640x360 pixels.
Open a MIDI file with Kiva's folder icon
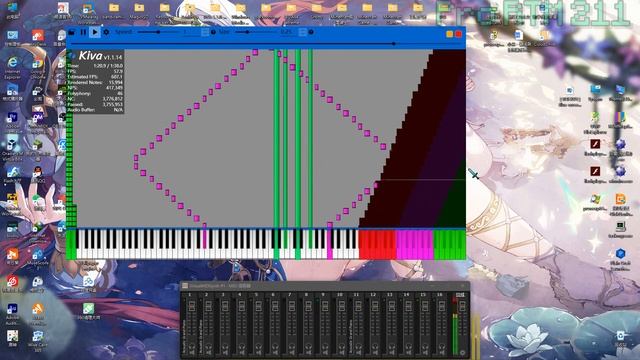coord(72,32)
